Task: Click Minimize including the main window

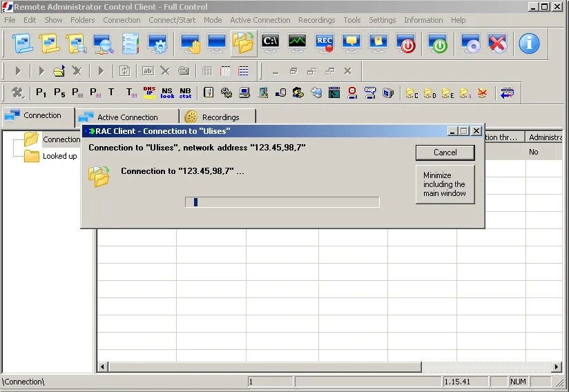Action: pyautogui.click(x=445, y=184)
